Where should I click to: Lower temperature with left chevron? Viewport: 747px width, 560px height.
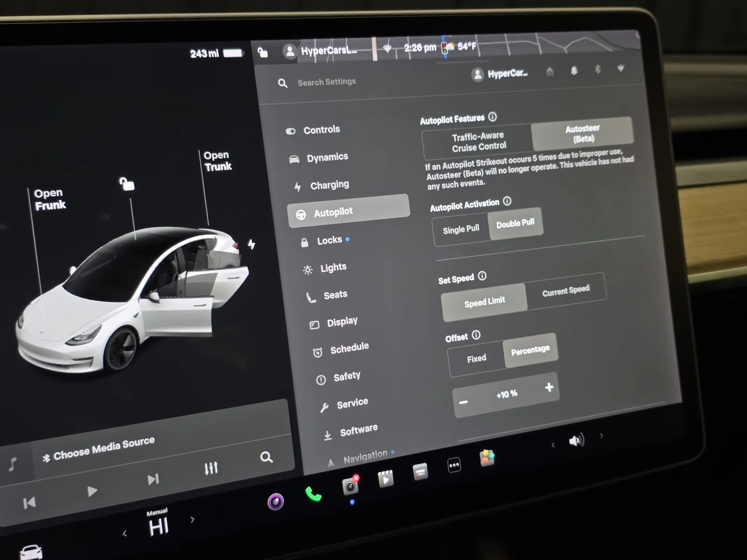click(x=125, y=533)
